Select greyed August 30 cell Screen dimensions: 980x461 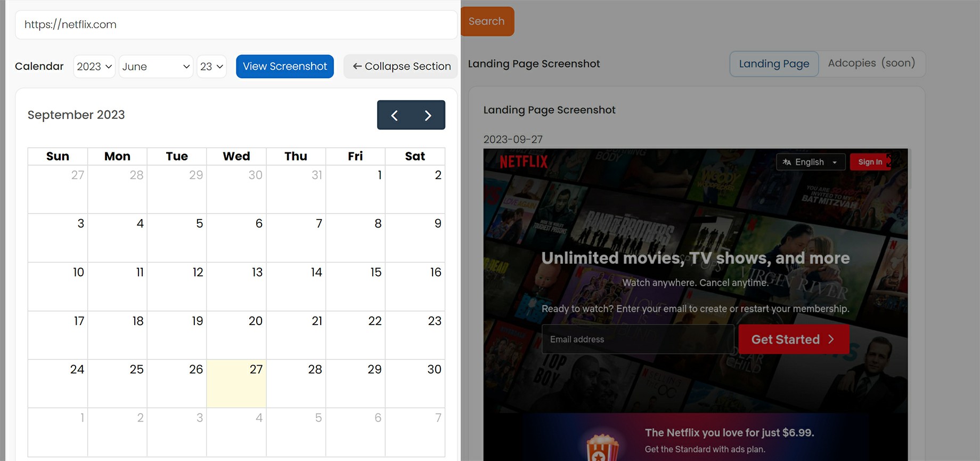point(236,189)
